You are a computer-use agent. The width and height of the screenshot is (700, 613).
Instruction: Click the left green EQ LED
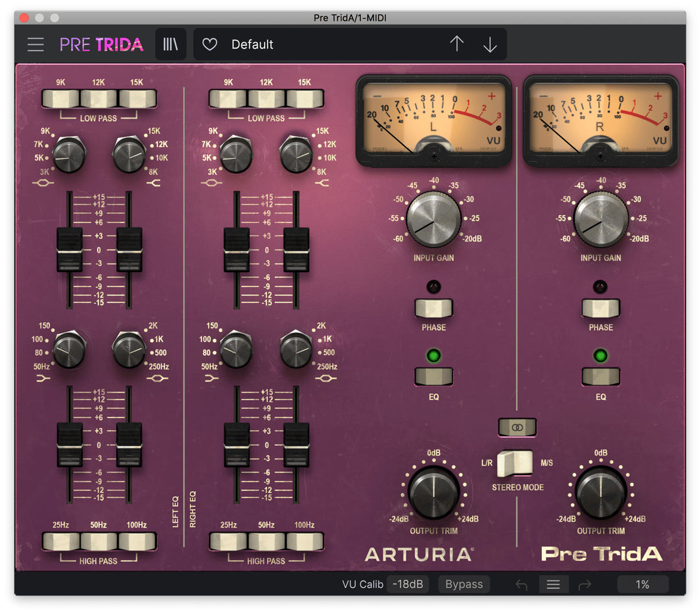pyautogui.click(x=434, y=355)
